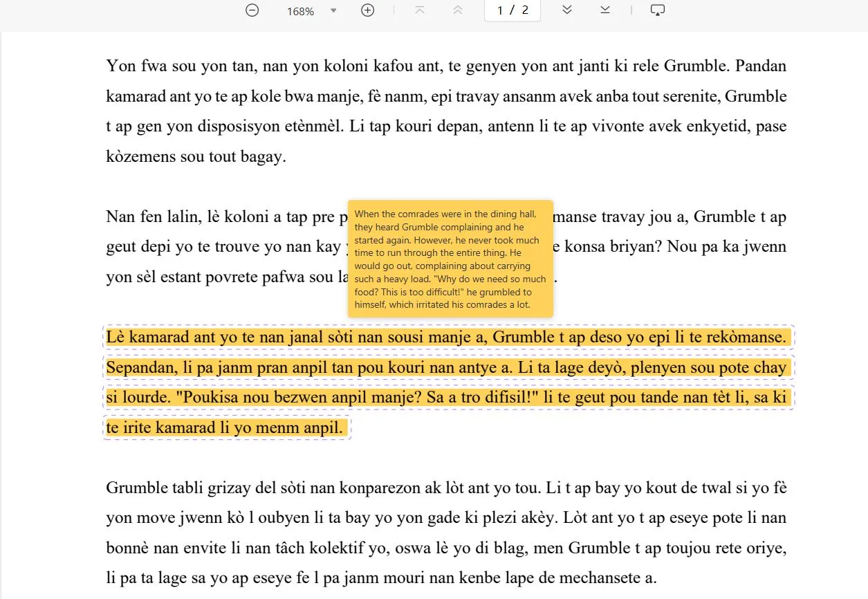Jump to the first page of the document
The width and height of the screenshot is (868, 599).
pos(420,10)
